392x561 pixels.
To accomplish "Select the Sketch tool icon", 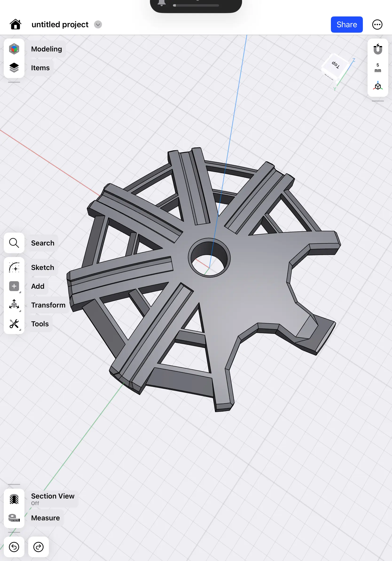I will (x=14, y=268).
